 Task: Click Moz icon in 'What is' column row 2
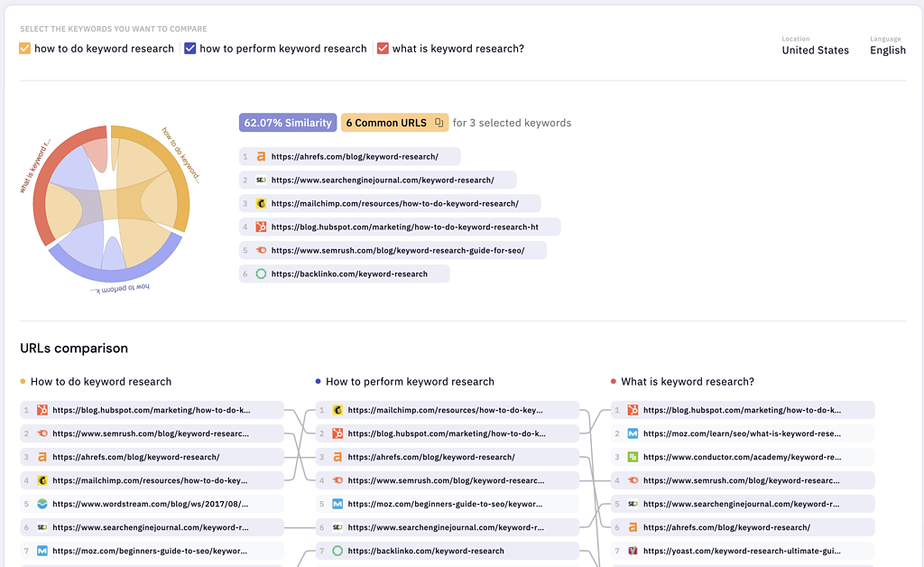(633, 433)
